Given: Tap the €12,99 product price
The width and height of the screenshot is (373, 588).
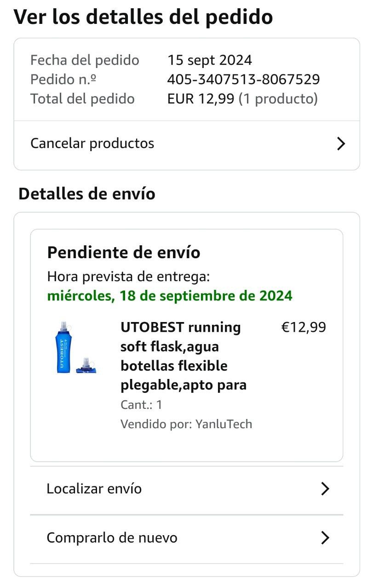Looking at the screenshot, I should (x=303, y=328).
